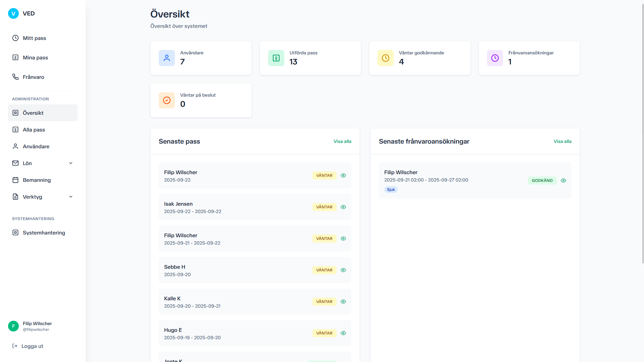Screen dimensions: 644x362
Task: Click the purple clock Frånvaroansökningar icon
Action: [495, 58]
